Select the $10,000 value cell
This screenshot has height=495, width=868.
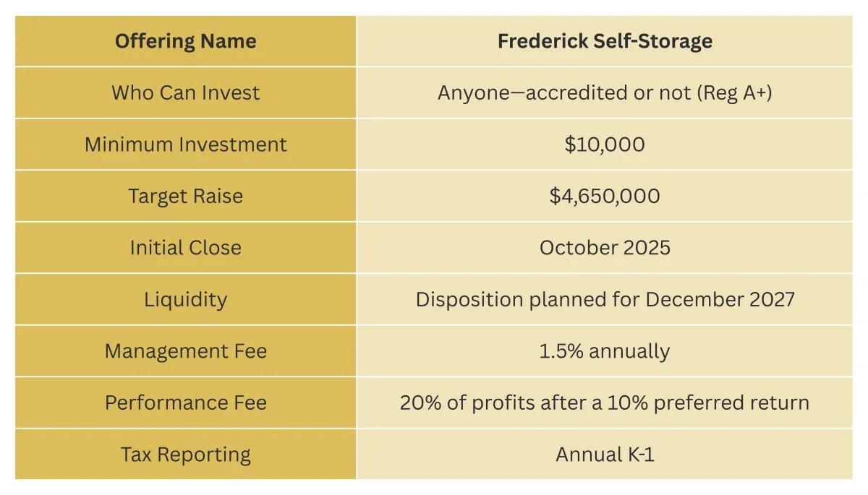coord(605,145)
